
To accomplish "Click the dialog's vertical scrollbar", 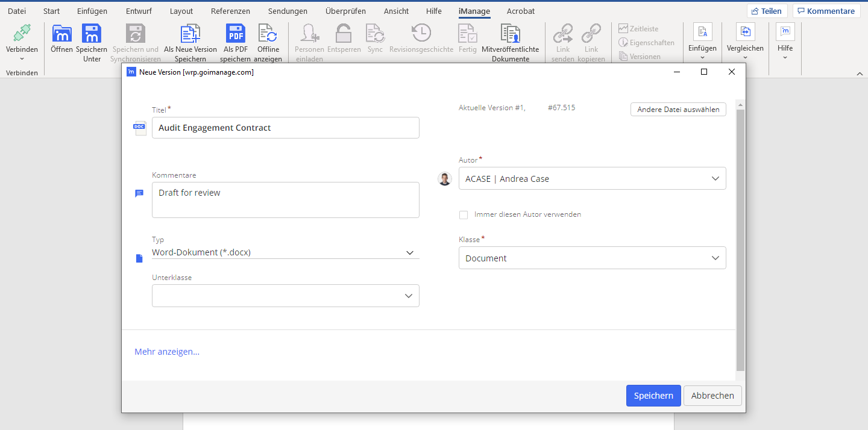I will (740, 241).
